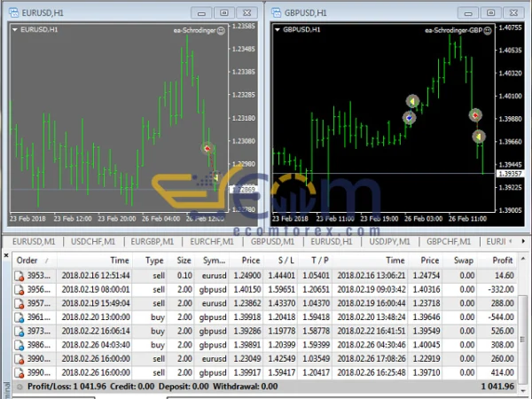This screenshot has width=532, height=399.
Task: Sort by the Type column header
Action: click(x=150, y=260)
